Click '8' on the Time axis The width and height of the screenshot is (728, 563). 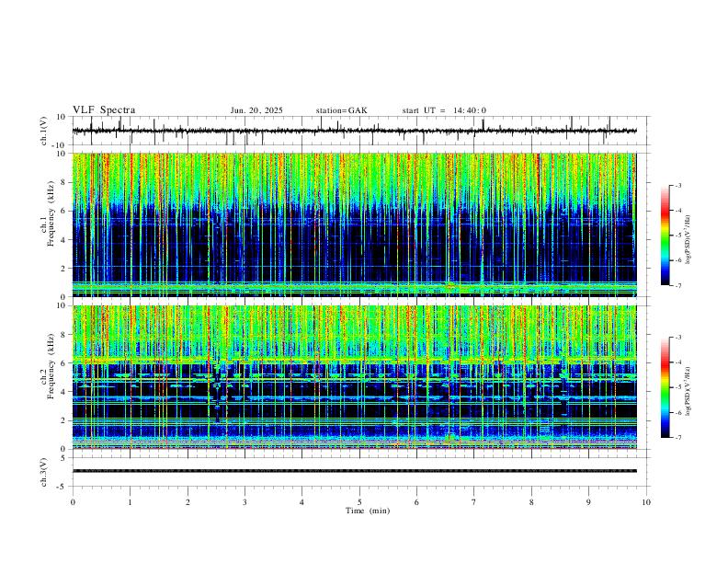tap(531, 502)
